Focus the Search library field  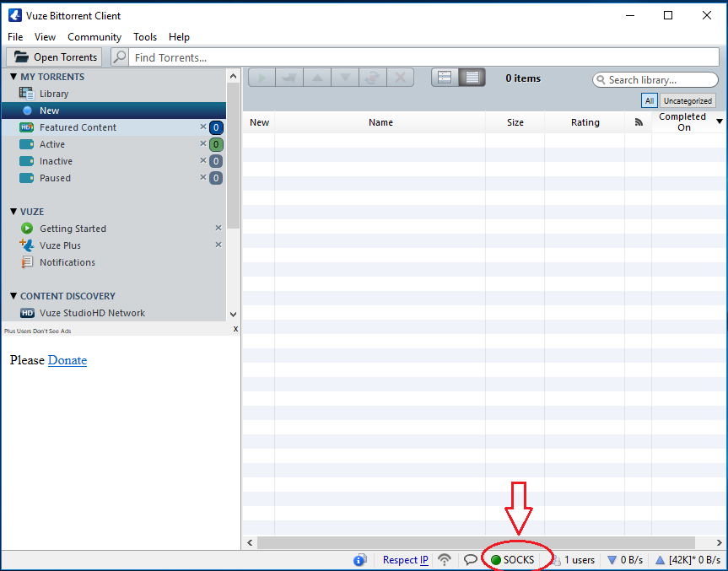click(655, 80)
